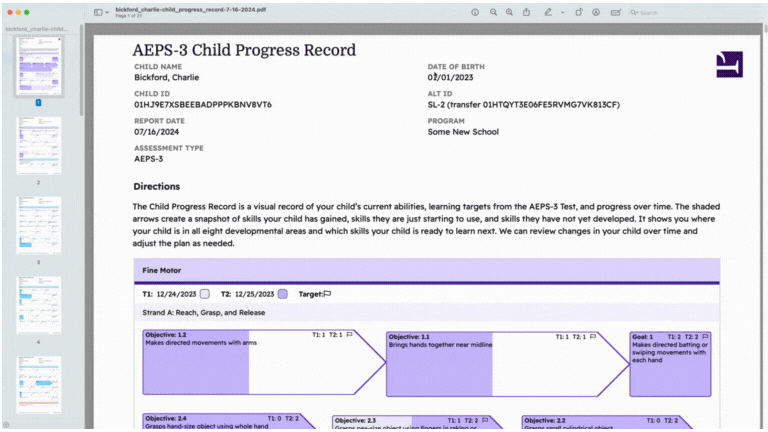Zoom out of the PDF document

click(493, 12)
